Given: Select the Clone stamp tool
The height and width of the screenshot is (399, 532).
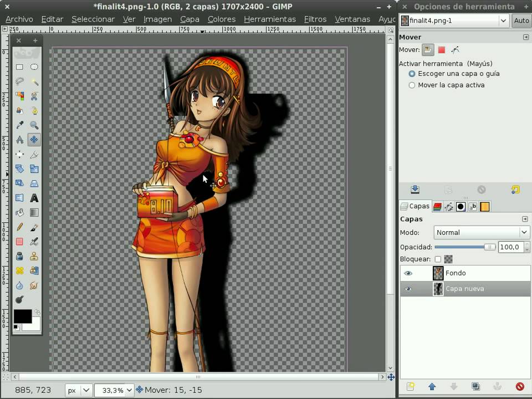Looking at the screenshot, I should (34, 256).
